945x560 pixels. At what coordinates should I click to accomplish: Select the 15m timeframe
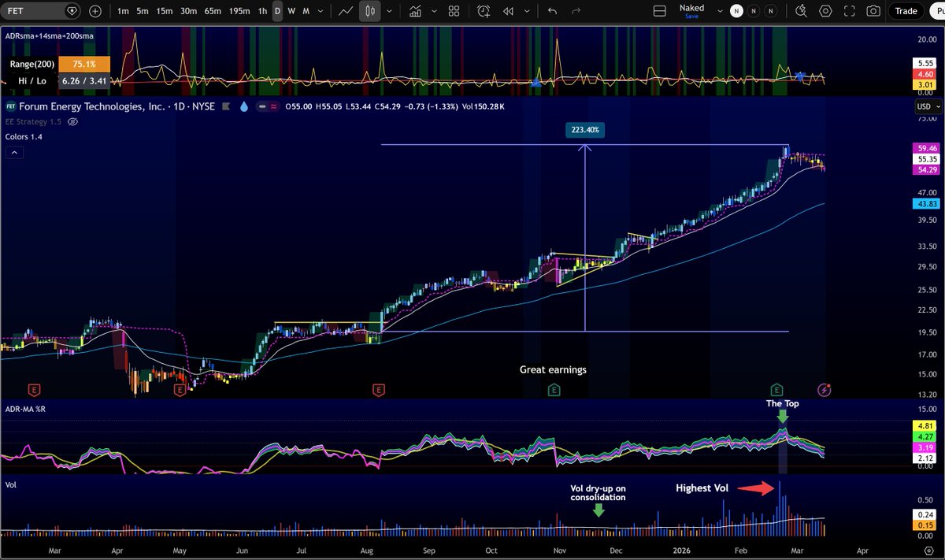click(x=164, y=11)
